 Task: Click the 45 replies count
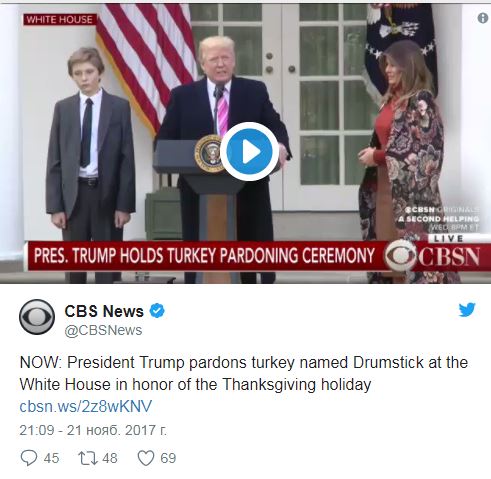coord(51,458)
